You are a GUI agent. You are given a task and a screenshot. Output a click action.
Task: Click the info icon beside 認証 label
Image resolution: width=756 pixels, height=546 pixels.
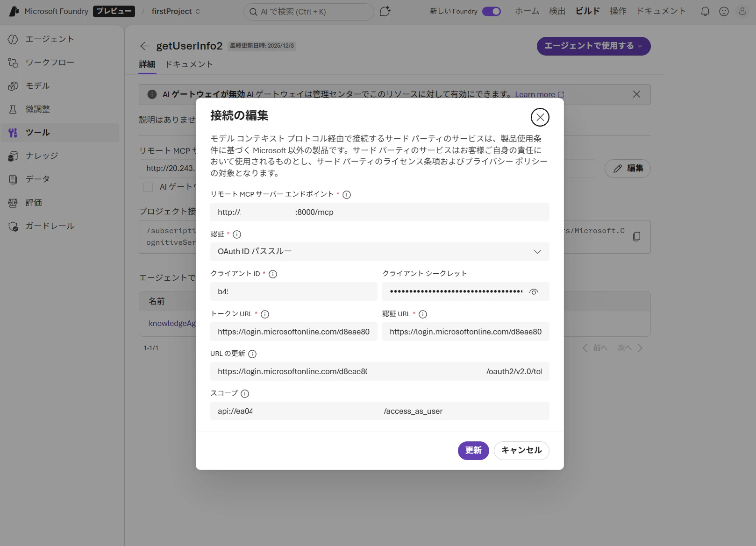[237, 234]
